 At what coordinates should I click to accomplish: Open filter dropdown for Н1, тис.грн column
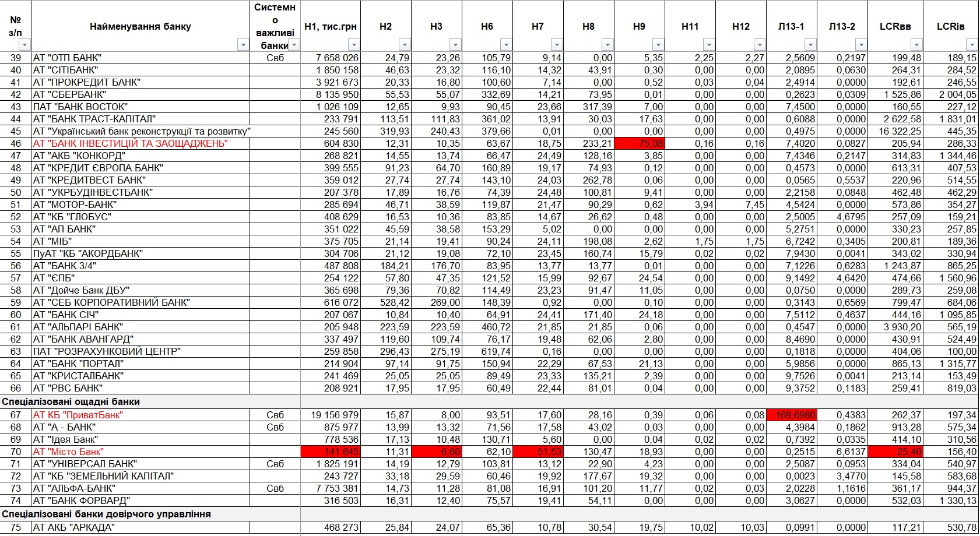[x=354, y=45]
